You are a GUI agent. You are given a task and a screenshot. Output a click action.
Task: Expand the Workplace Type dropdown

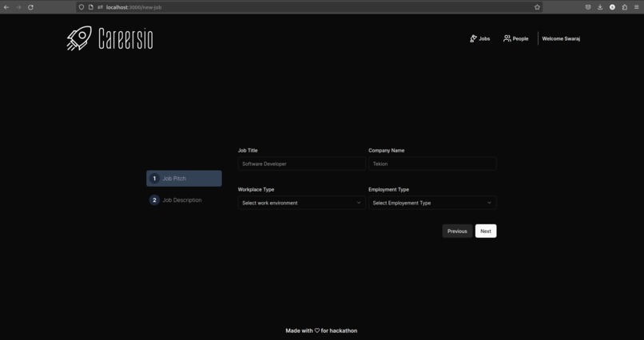301,203
